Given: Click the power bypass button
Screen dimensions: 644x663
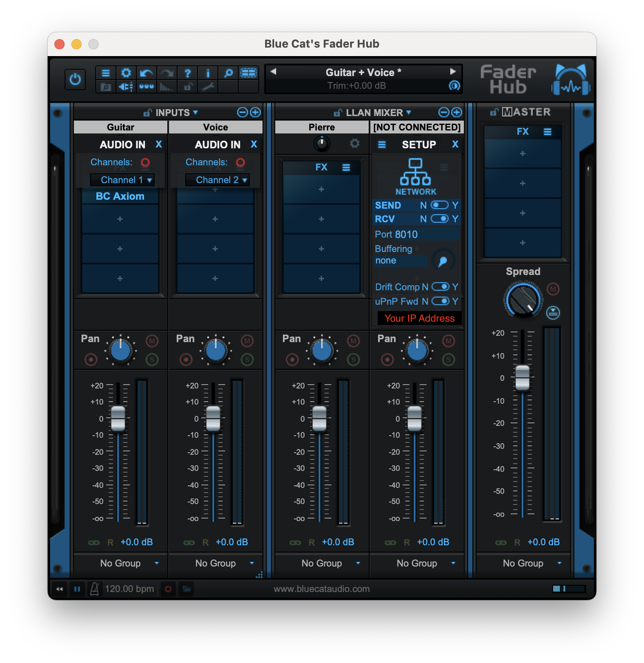Looking at the screenshot, I should point(75,79).
